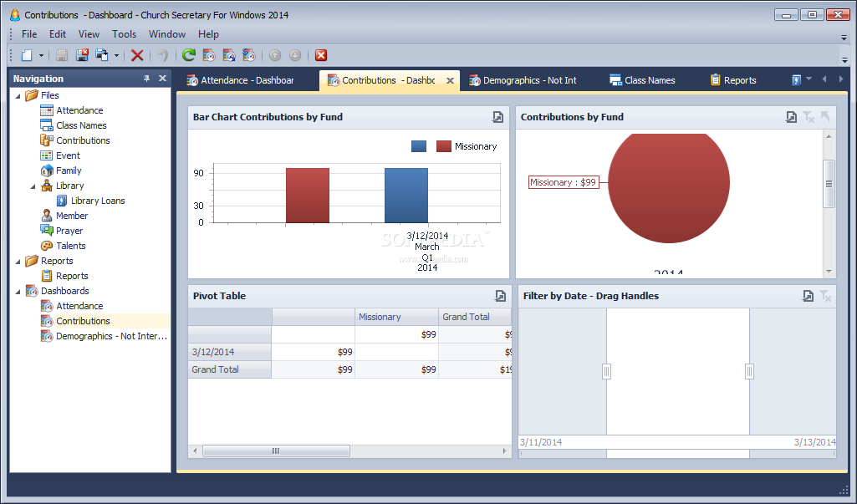Collapse the Reports folder tree node
The image size is (857, 504).
pyautogui.click(x=18, y=262)
